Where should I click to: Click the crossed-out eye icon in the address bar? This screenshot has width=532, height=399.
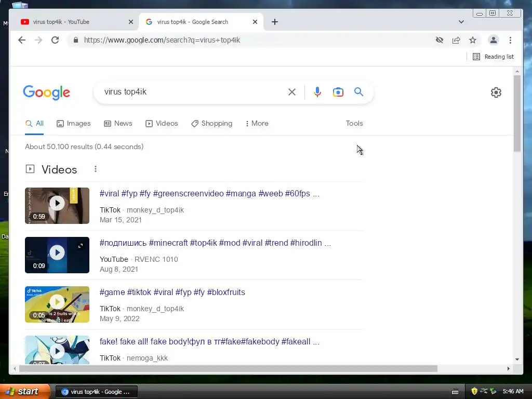tap(440, 40)
